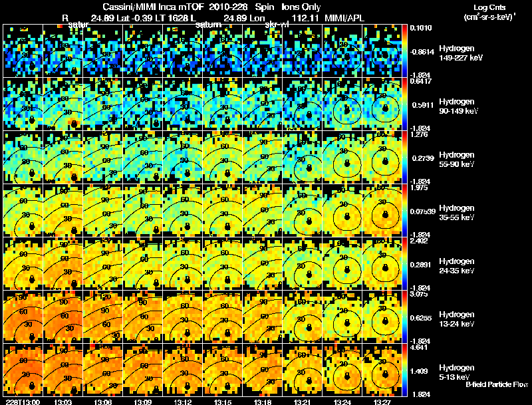Click the 0.6417 color scale value
This screenshot has width=532, height=405.
coord(421,81)
